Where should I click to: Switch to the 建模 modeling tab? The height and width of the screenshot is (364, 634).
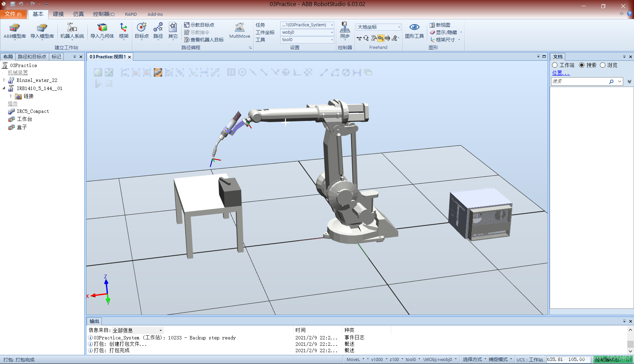coord(58,14)
